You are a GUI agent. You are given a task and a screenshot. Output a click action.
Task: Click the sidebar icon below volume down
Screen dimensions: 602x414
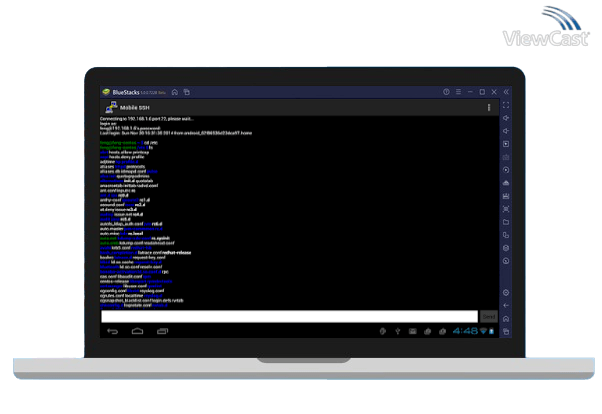(x=506, y=144)
